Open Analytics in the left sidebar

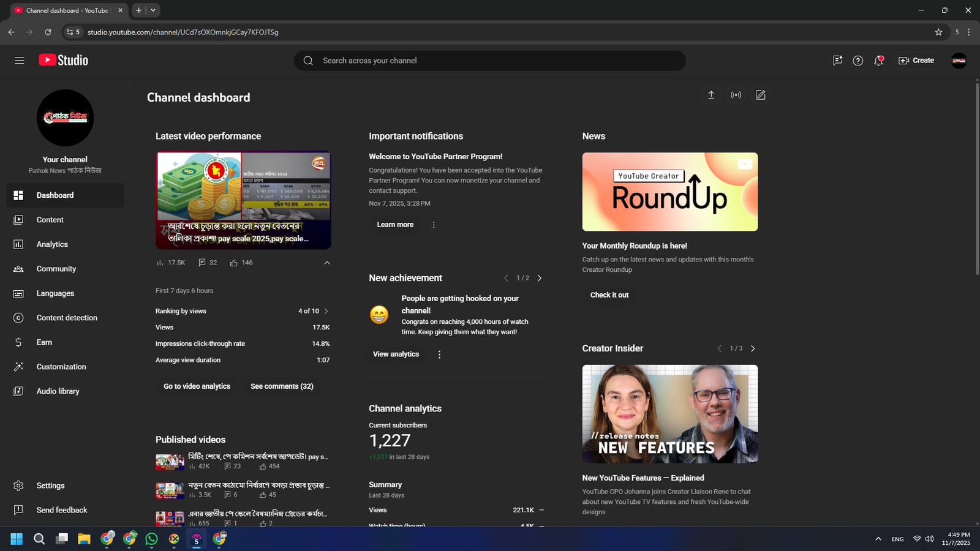(x=52, y=244)
